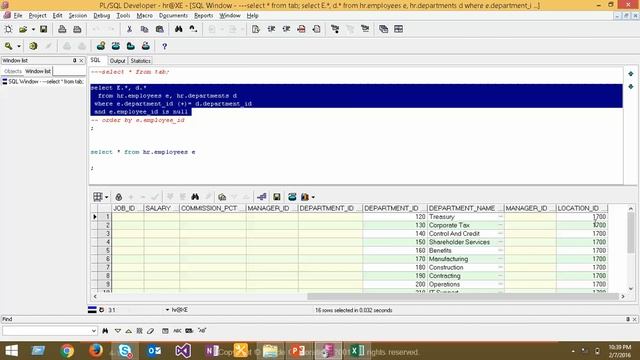Click inside the Find text field
The height and width of the screenshot is (360, 640).
[x=46, y=331]
